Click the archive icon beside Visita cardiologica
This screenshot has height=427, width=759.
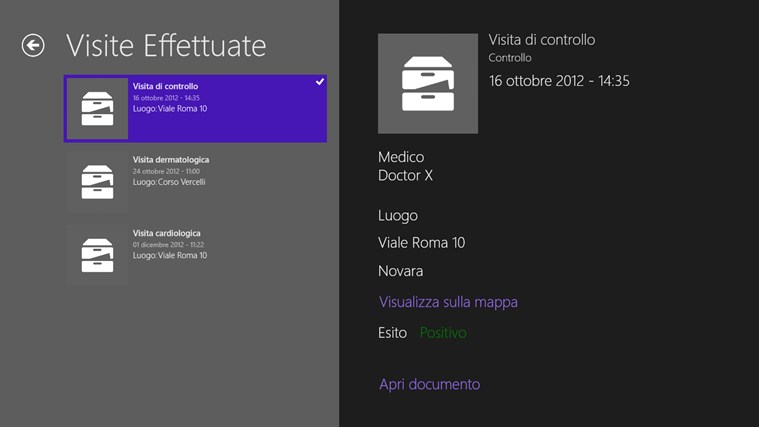[97, 254]
